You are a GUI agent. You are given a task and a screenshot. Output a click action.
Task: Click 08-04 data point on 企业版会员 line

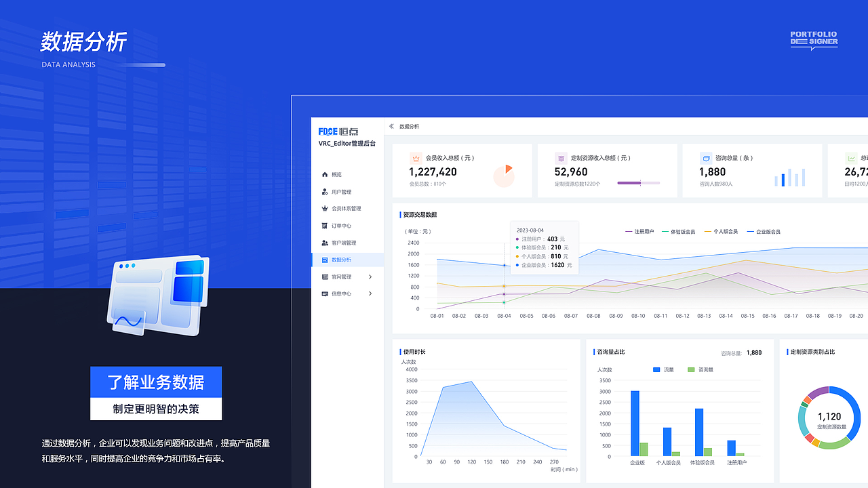(504, 265)
